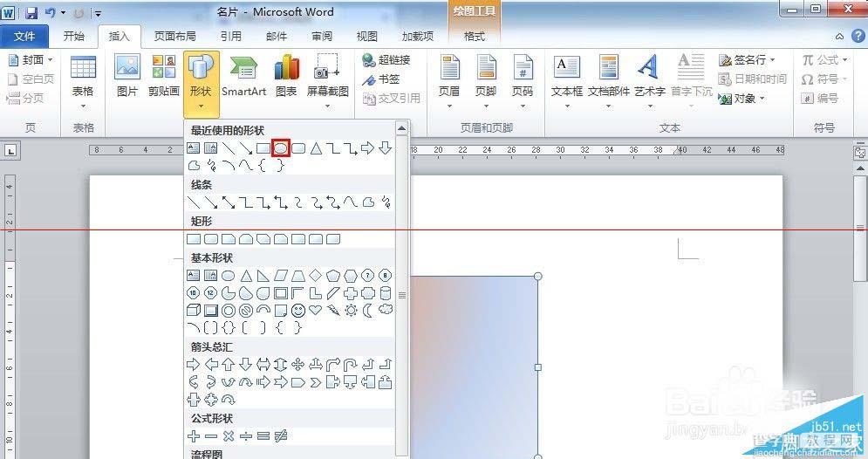Screen dimensions: 868x459
Task: Open the 形状 (Shapes) gallery button
Action: [x=201, y=83]
